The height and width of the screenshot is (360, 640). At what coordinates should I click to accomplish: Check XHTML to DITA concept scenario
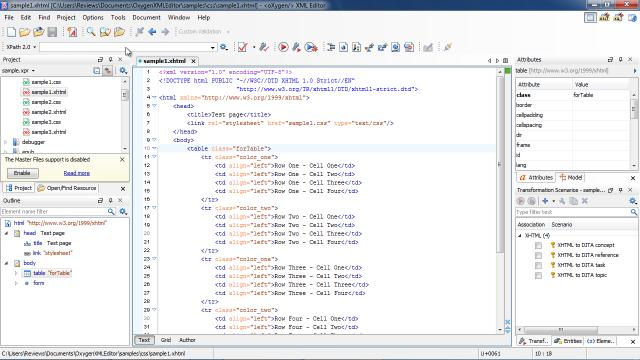(x=538, y=245)
